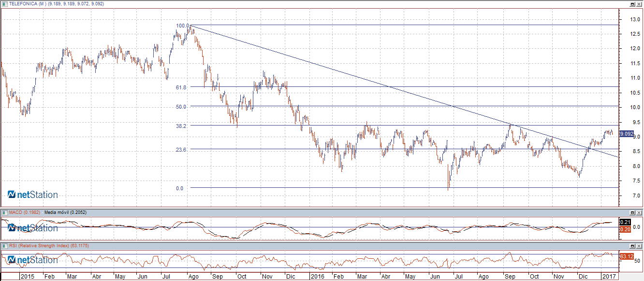Viewport: 644px width, 281px height.
Task: Click the MACD panel icon
Action: (x=4, y=212)
